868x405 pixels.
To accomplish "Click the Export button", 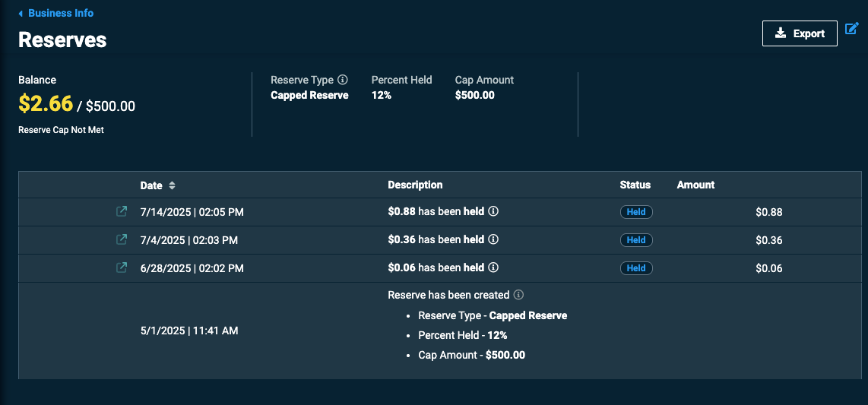I will [800, 33].
